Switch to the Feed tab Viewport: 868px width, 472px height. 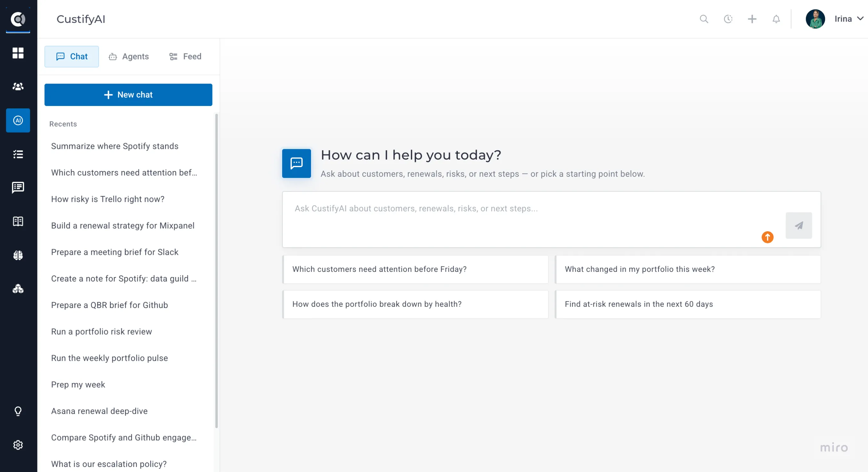pos(185,56)
